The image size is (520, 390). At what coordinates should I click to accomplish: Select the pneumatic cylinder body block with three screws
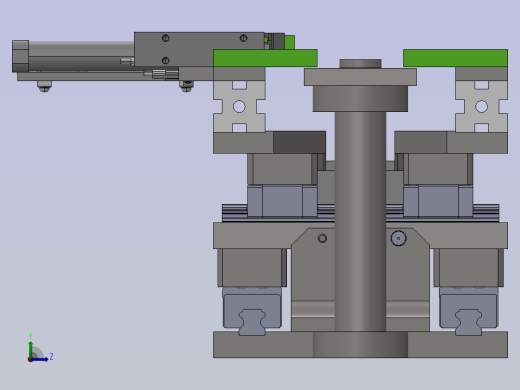pos(199,49)
